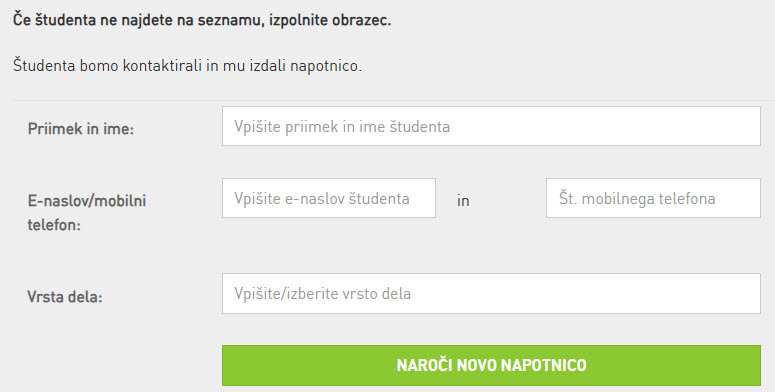
Task: Click the bold heading about izpolnite obrazec
Action: (x=202, y=20)
